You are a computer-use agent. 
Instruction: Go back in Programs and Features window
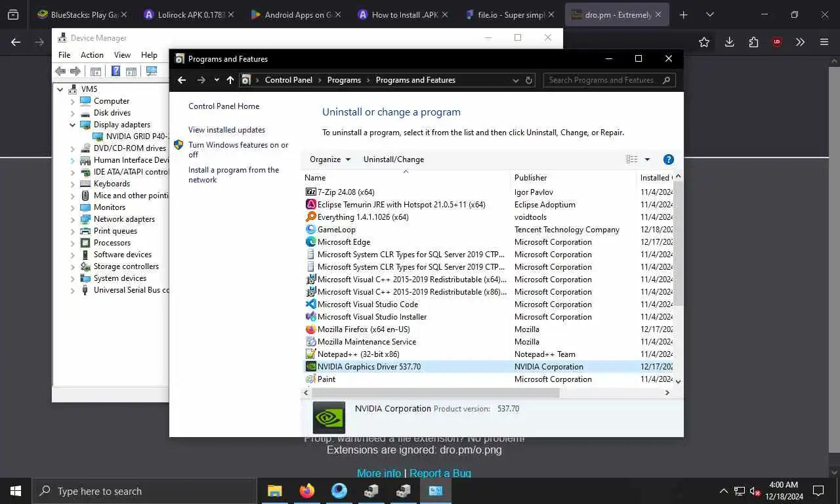(182, 80)
